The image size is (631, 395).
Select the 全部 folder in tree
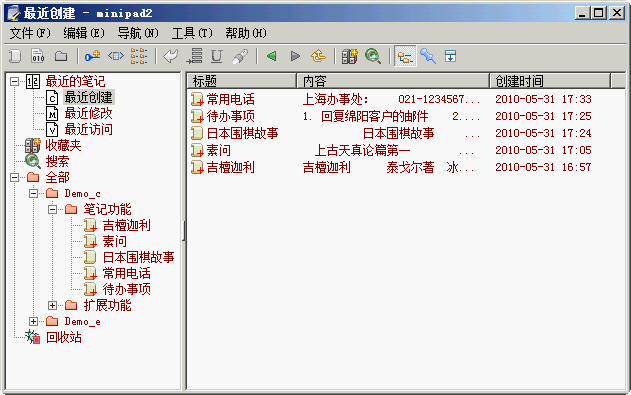[x=57, y=177]
